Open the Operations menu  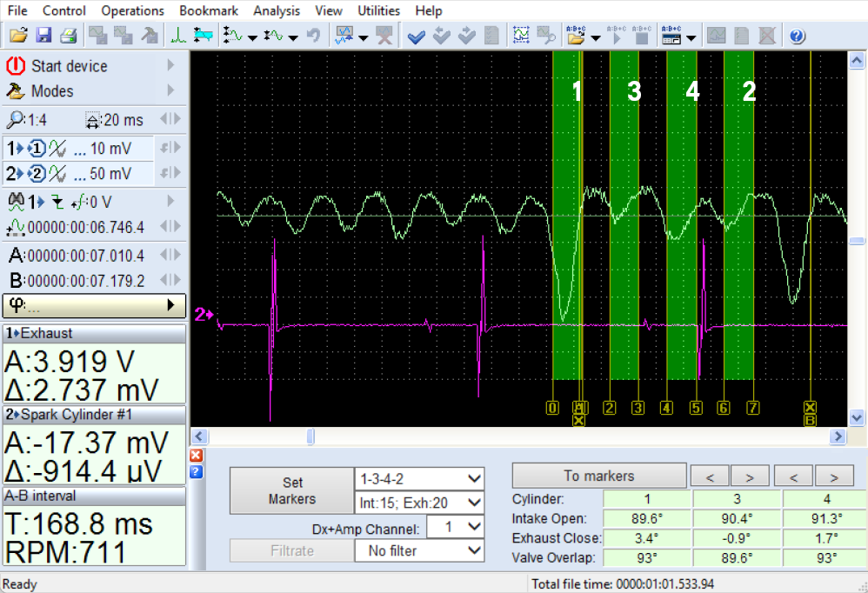coord(133,10)
